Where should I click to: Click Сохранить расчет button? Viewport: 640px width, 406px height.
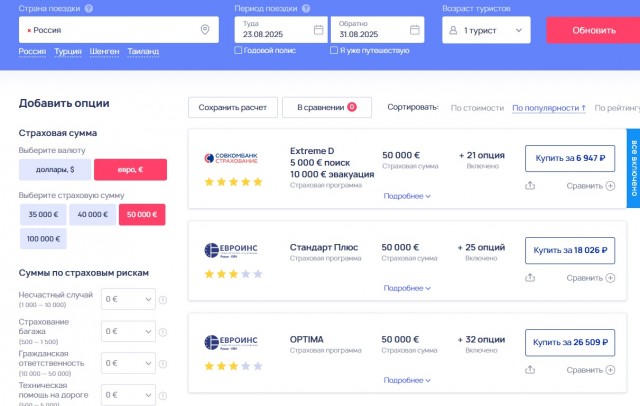point(233,107)
